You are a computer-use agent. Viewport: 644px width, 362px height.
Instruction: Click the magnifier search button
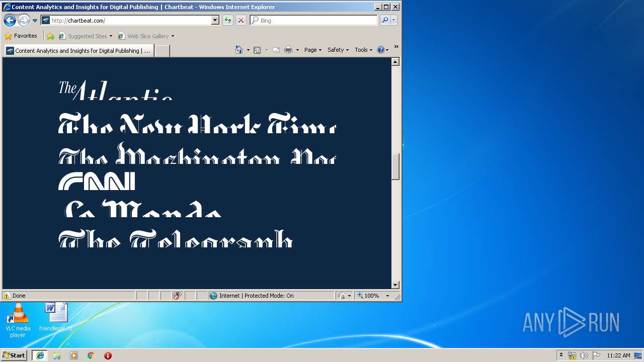tap(385, 21)
